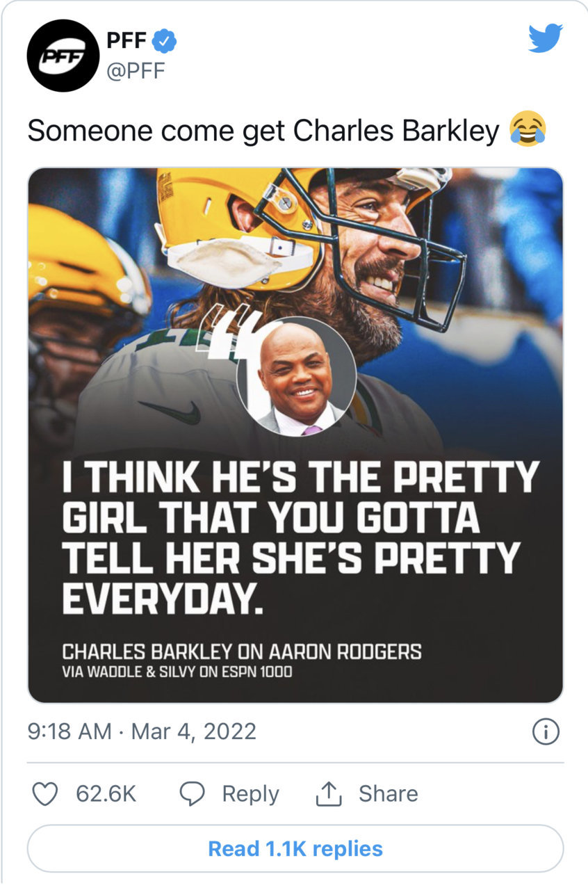Click the 'Via Waddle & Silvy on ESPN 1000' caption
The width and height of the screenshot is (588, 890).
[177, 672]
